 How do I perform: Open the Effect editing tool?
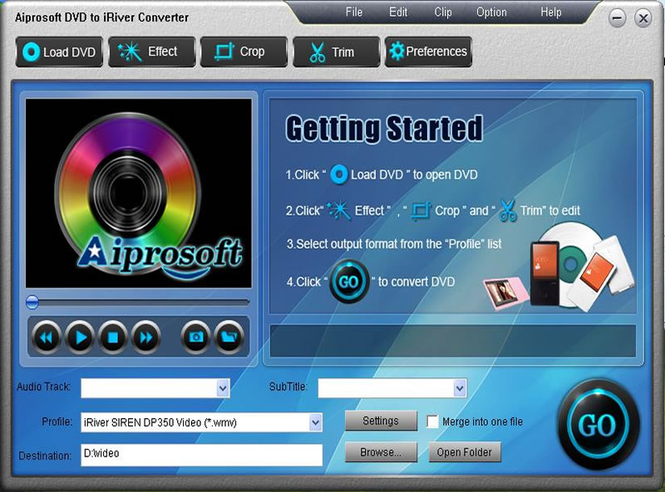pos(152,52)
